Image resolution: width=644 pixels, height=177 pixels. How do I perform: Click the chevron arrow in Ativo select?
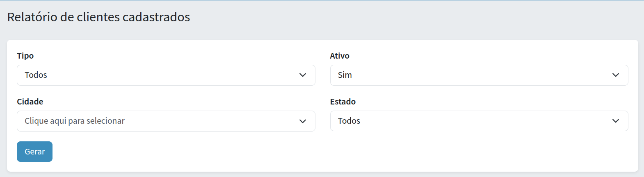(x=616, y=75)
